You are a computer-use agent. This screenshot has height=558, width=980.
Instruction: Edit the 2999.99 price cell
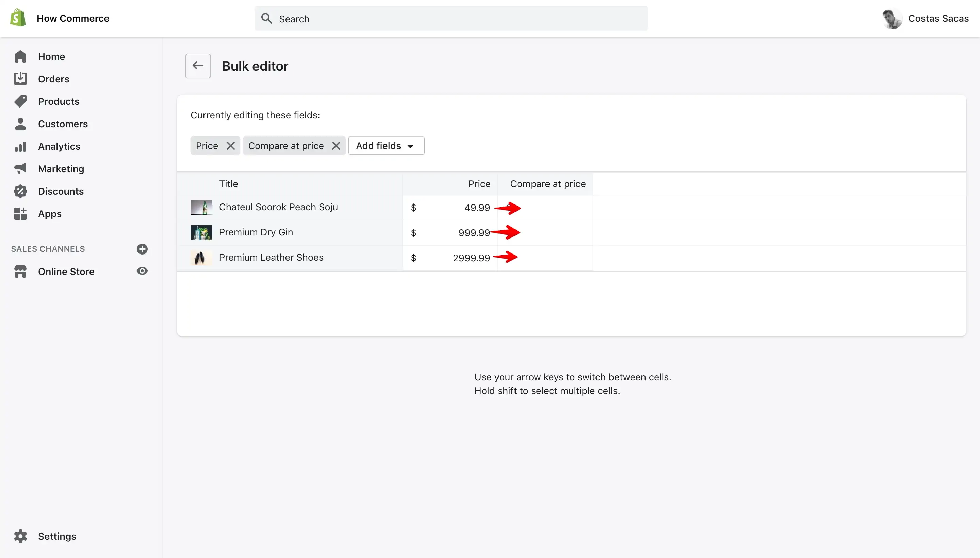tap(450, 258)
